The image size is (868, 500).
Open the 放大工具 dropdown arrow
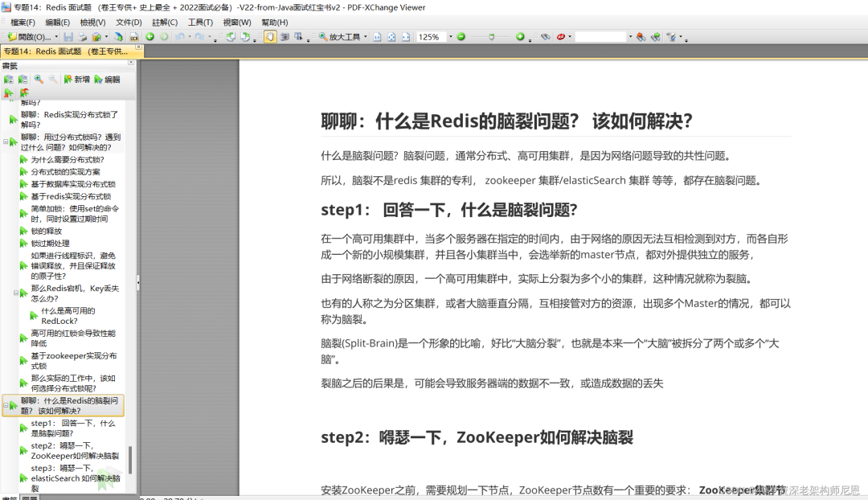[x=366, y=37]
